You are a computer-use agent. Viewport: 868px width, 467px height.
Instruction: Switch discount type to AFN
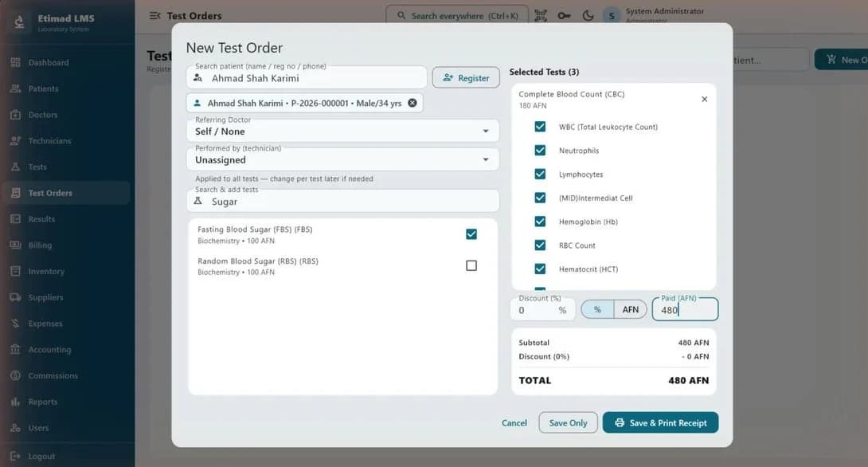(630, 309)
